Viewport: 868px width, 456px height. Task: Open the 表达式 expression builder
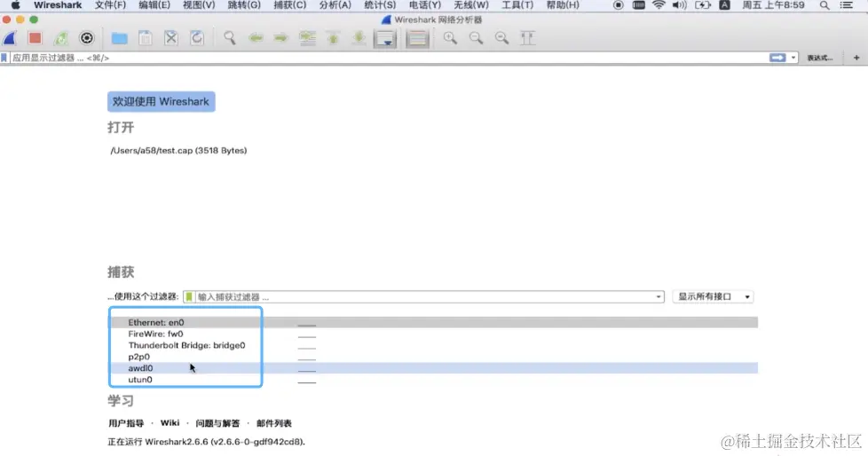820,58
